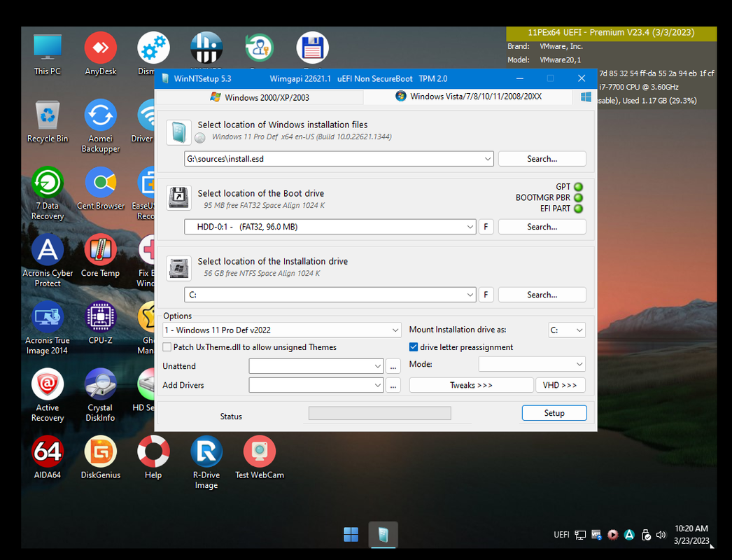This screenshot has width=732, height=560.
Task: Click WinNTSetup taskbar button
Action: click(x=383, y=534)
